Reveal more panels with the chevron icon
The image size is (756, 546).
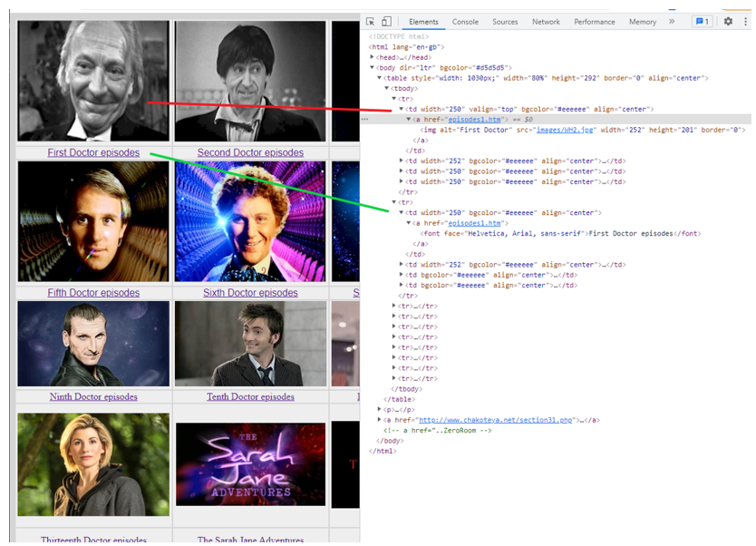(671, 21)
